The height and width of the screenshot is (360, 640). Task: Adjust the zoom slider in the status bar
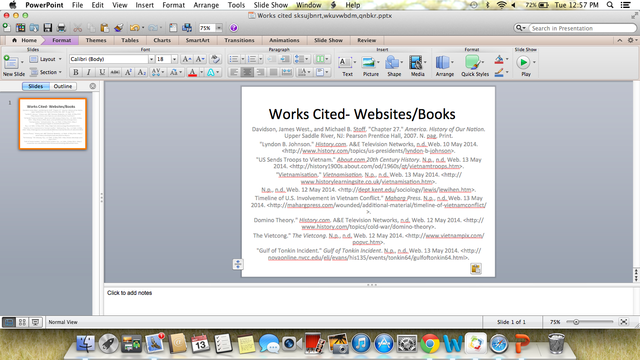click(x=576, y=322)
